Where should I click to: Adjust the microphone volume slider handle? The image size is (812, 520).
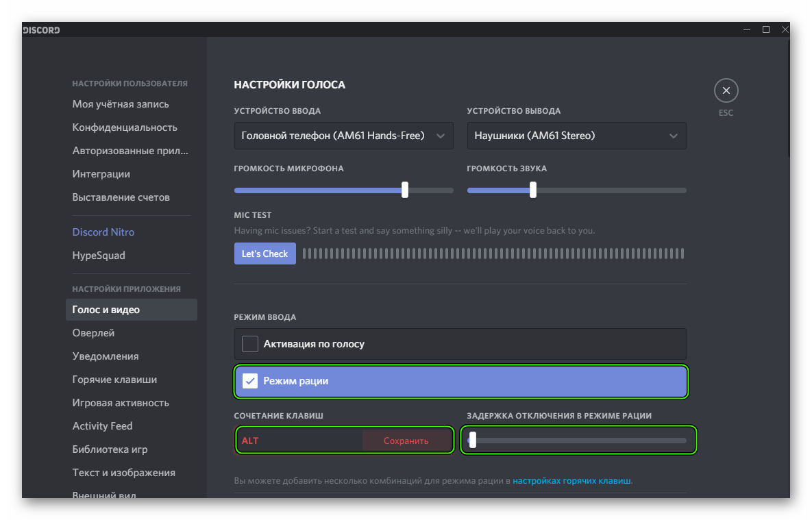405,190
